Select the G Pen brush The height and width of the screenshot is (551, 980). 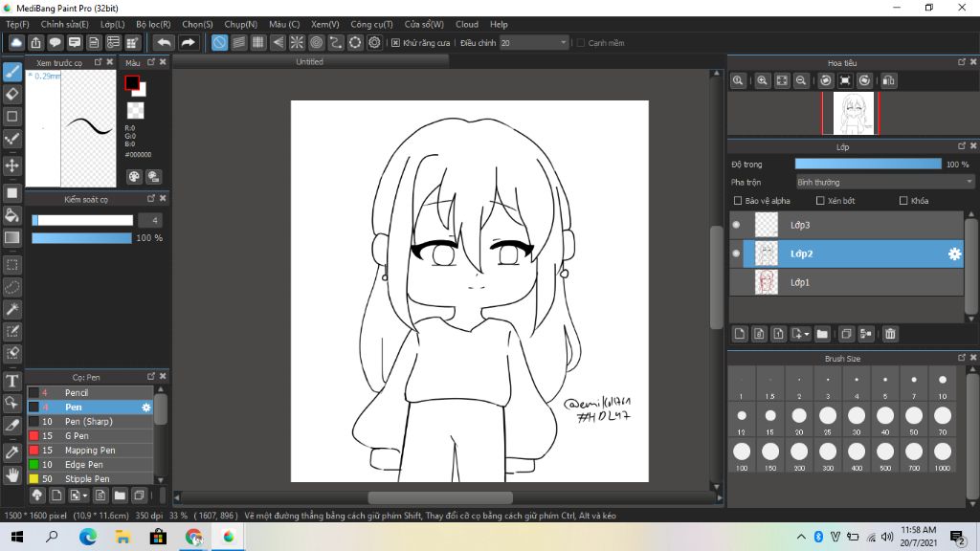[x=90, y=436]
